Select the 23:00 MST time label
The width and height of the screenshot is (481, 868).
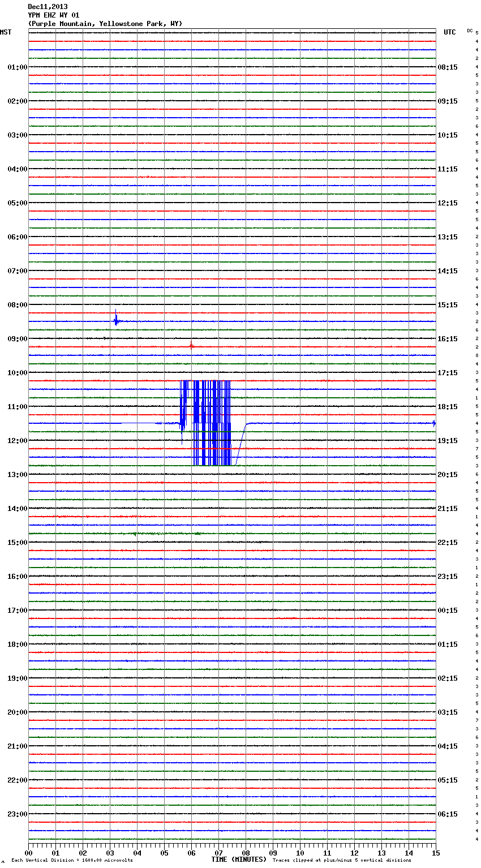point(18,814)
